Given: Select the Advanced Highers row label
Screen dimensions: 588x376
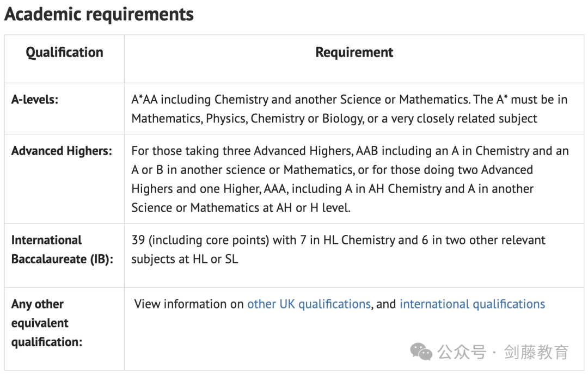Looking at the screenshot, I should [62, 151].
